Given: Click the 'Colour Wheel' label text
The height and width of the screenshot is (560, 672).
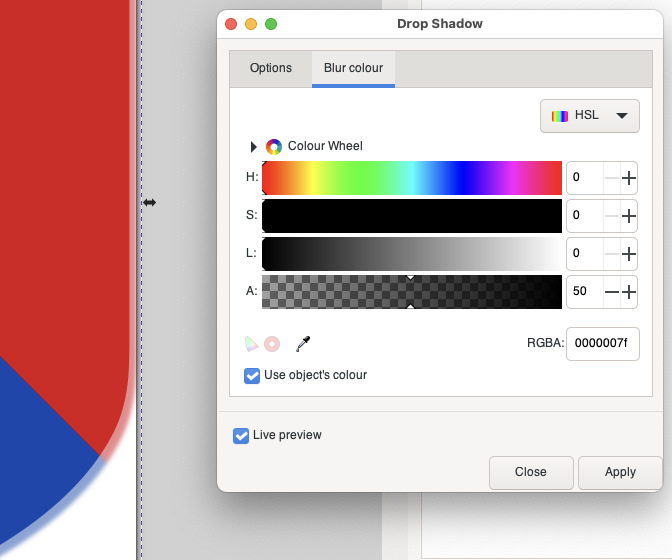Looking at the screenshot, I should coord(325,146).
